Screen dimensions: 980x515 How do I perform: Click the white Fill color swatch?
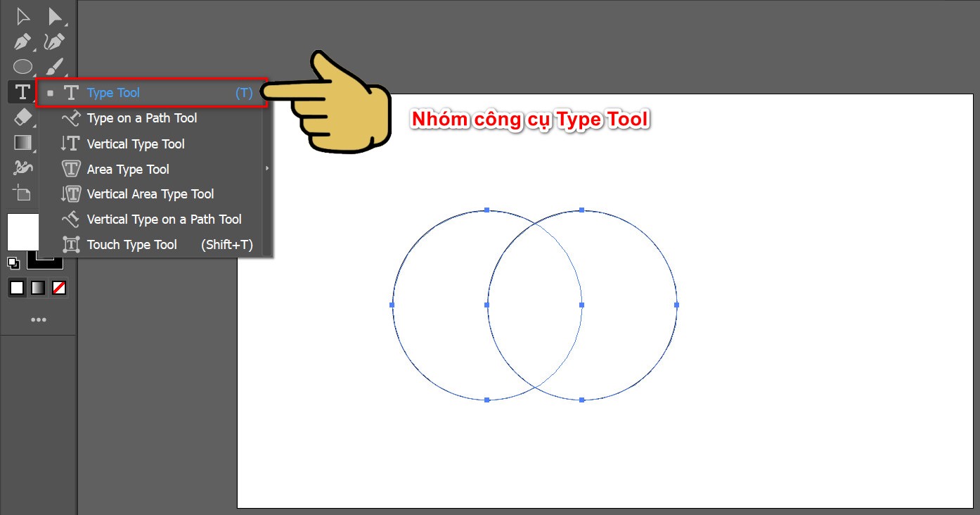(x=23, y=232)
